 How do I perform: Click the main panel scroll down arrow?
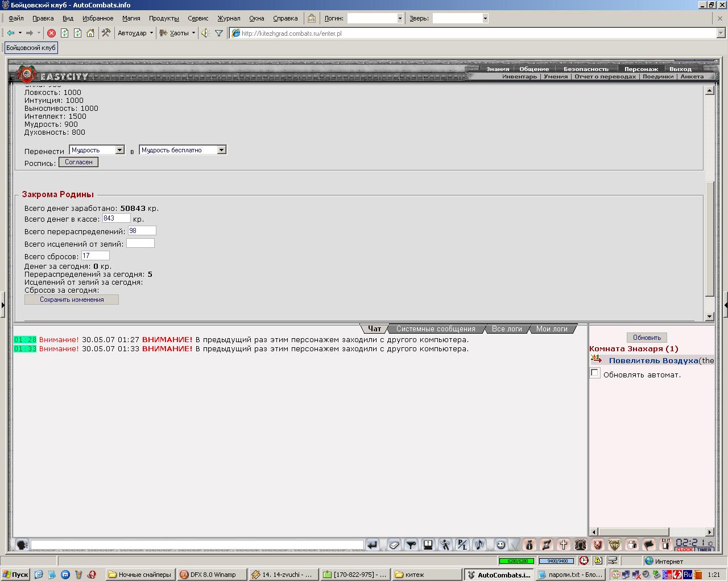(x=709, y=317)
